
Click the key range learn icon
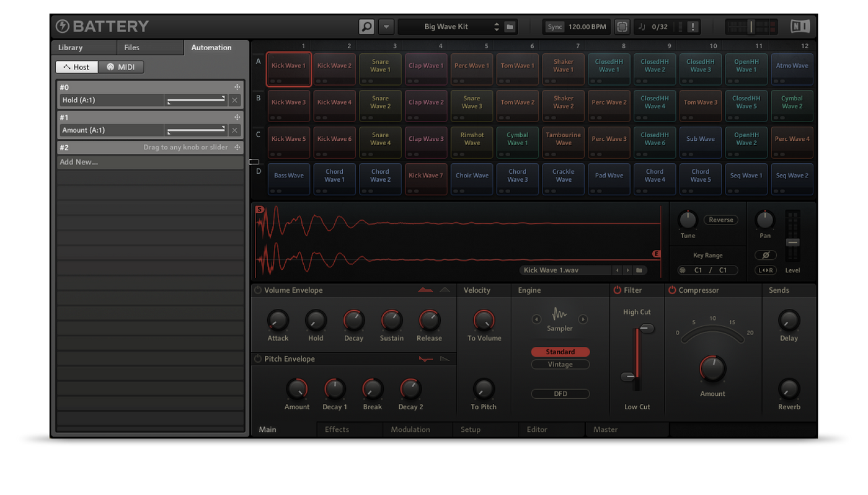coord(683,270)
